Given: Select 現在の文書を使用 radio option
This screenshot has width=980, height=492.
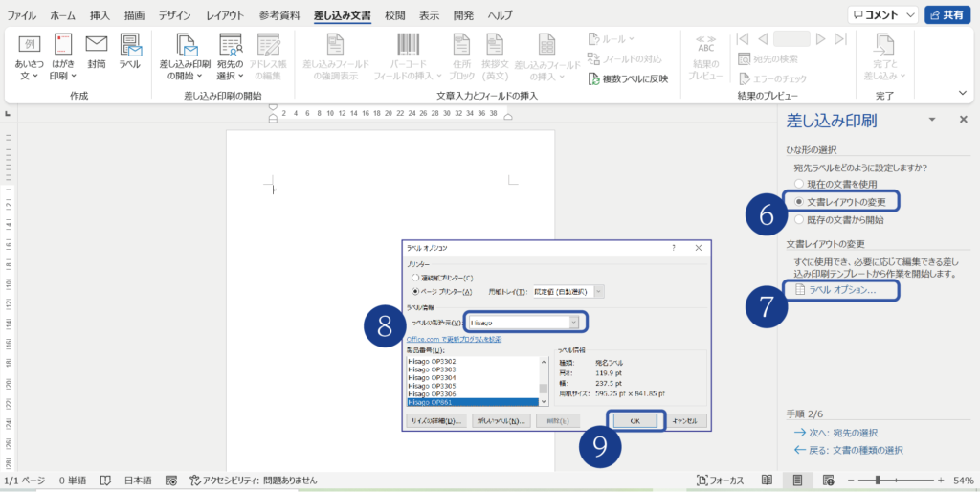Looking at the screenshot, I should tap(799, 184).
